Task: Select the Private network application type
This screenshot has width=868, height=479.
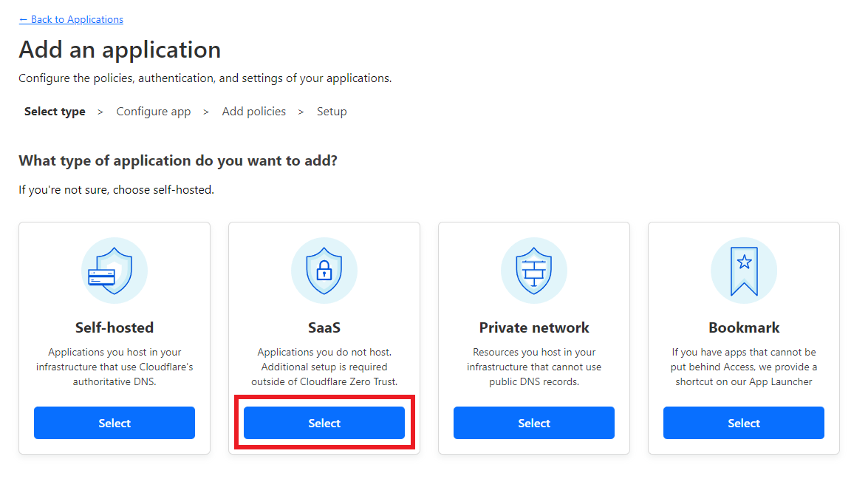Action: (x=534, y=423)
